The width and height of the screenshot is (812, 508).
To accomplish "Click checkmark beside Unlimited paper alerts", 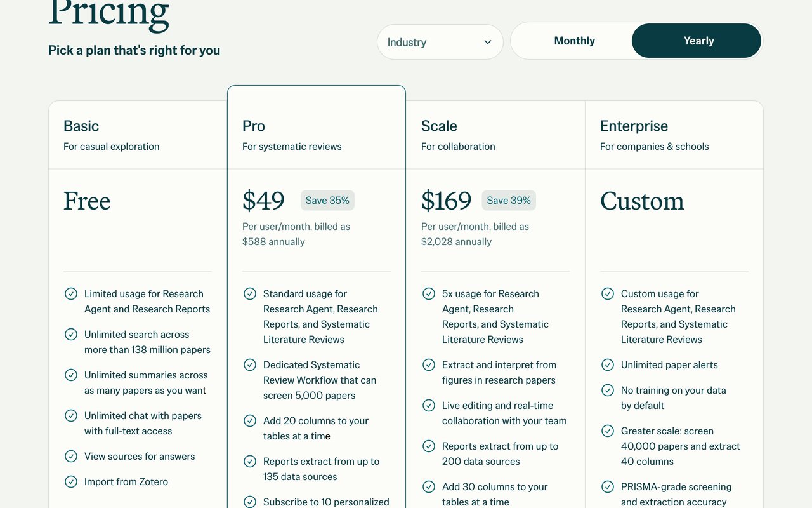I will click(x=608, y=364).
